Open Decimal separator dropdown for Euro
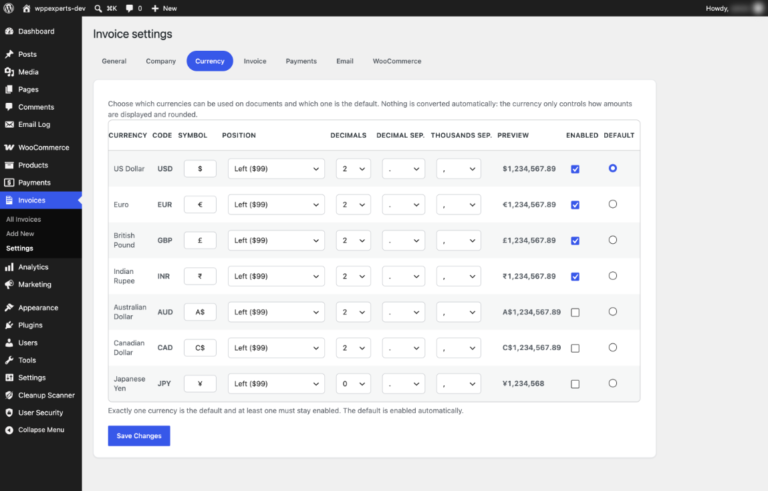 403,205
